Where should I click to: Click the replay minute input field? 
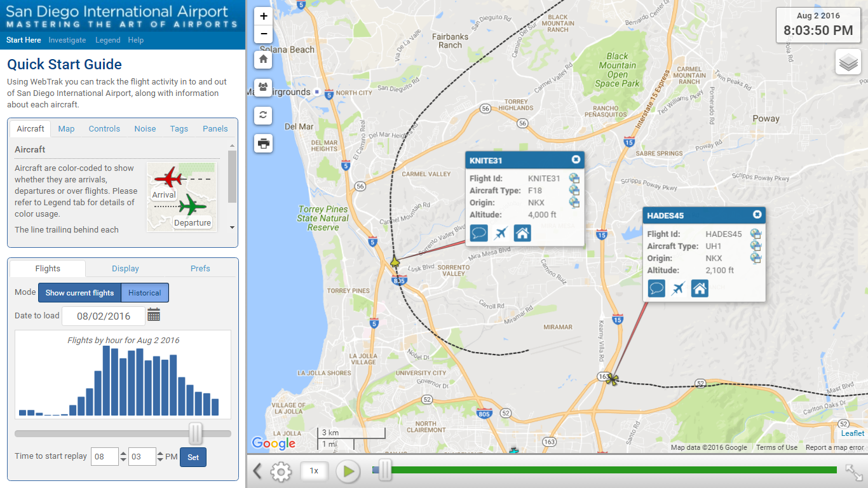pos(142,456)
